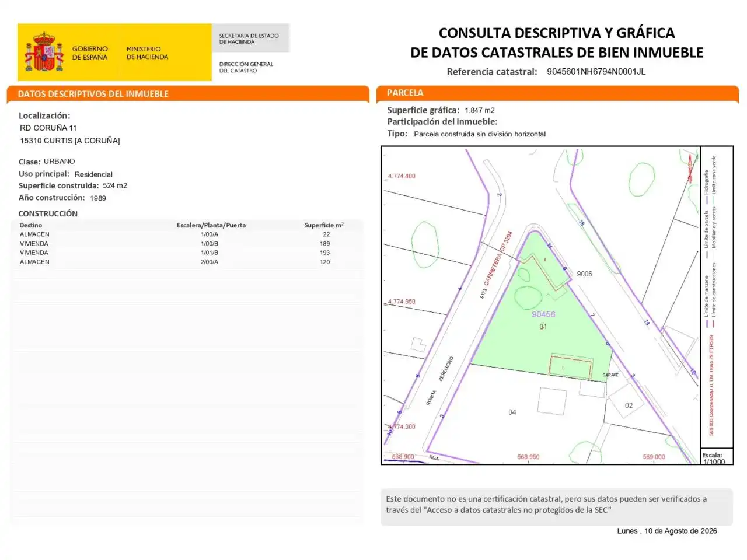
Task: Click the 'MINISTERIO DE HACIENDA' logo text
Action: click(x=147, y=53)
